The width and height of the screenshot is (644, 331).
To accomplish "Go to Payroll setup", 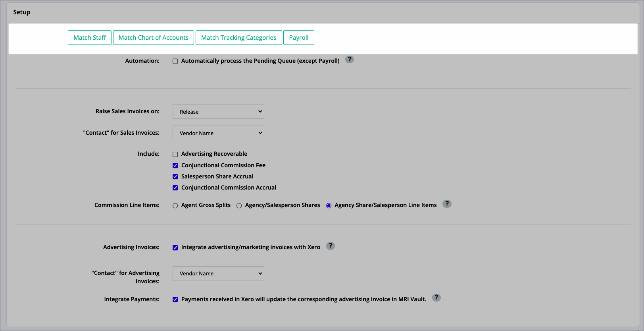I will click(299, 37).
